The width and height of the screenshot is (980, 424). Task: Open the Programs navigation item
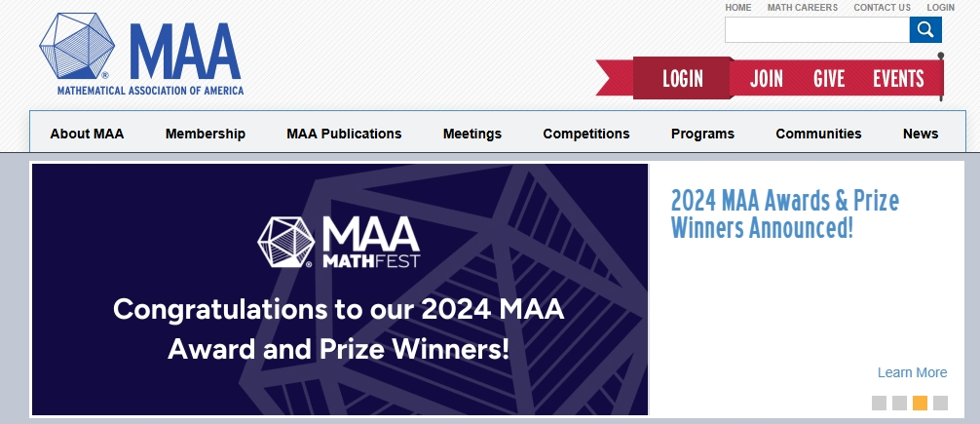(x=702, y=134)
